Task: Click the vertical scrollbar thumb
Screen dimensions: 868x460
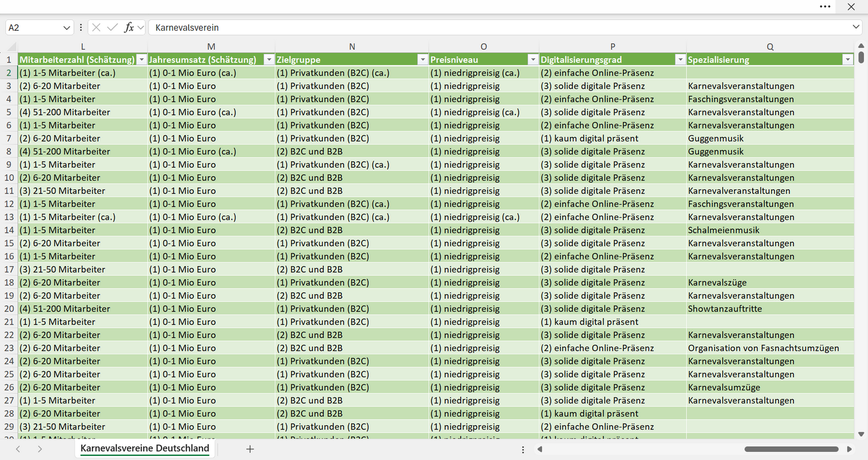Action: [x=861, y=58]
